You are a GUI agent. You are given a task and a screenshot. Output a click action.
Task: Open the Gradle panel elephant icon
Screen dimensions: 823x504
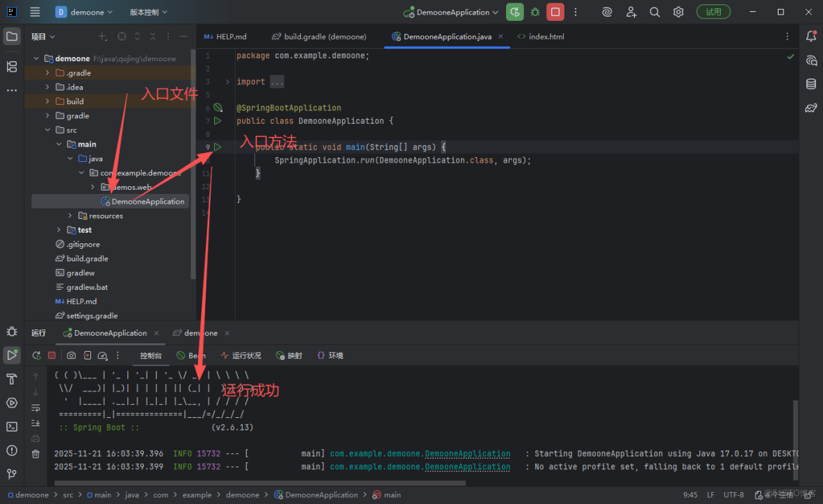[x=811, y=106]
